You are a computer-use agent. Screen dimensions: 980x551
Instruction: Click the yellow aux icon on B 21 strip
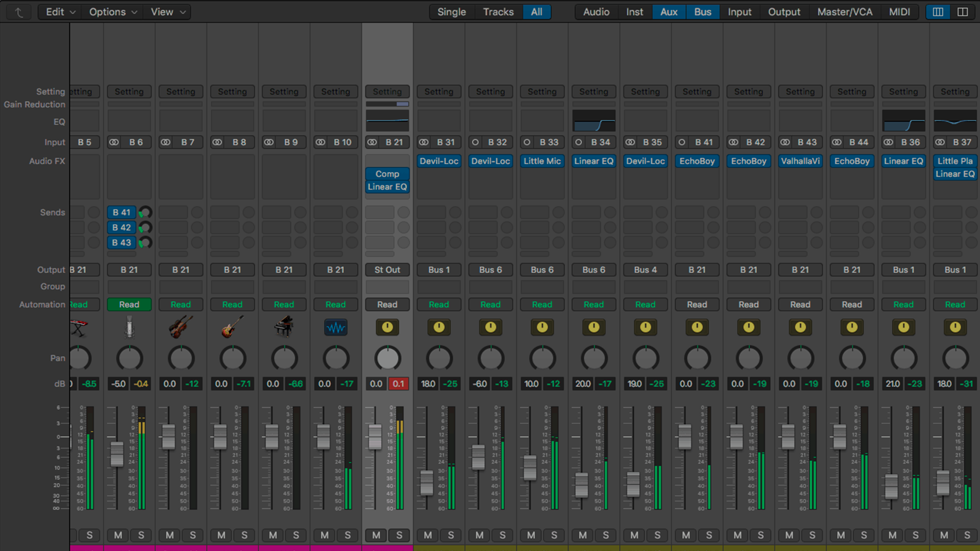coord(387,328)
